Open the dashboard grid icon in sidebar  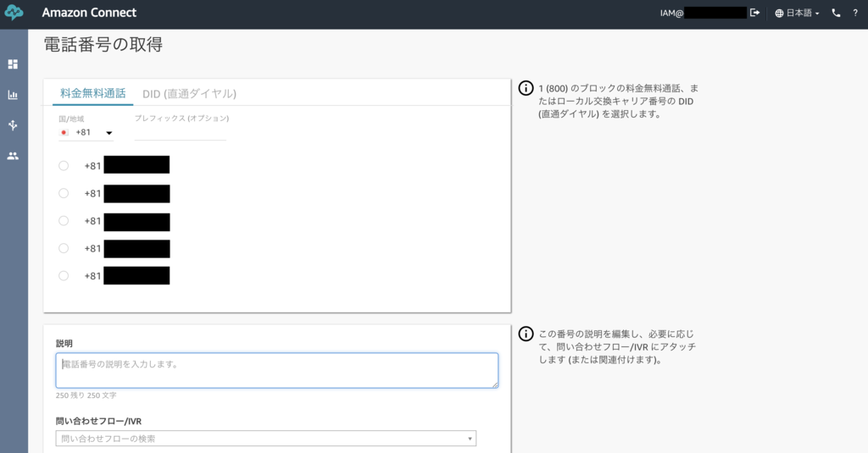point(13,64)
